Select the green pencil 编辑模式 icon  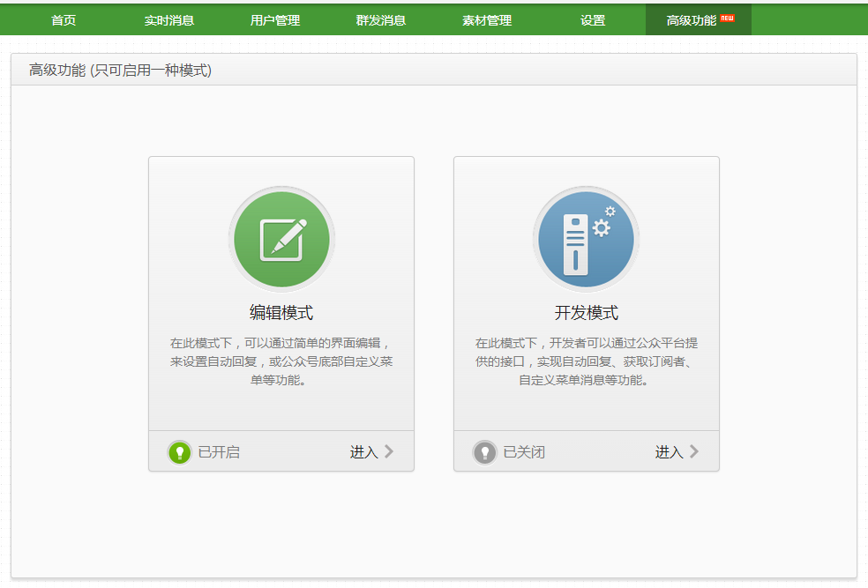tap(281, 238)
